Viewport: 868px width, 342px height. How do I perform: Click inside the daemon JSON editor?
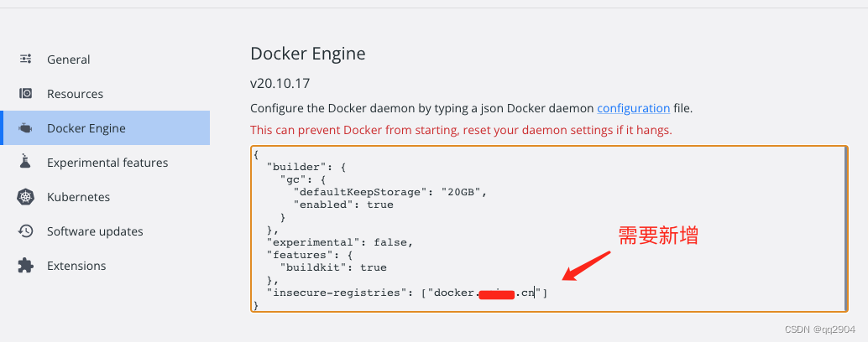tap(549, 229)
